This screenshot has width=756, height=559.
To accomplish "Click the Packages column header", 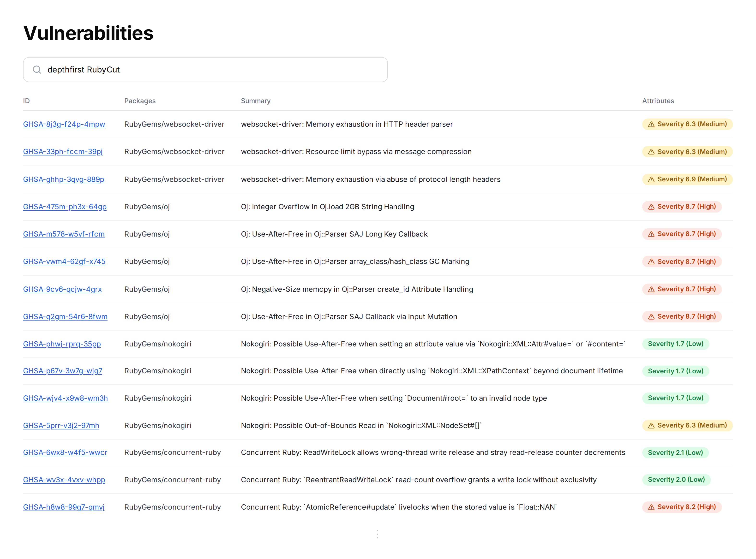I will pyautogui.click(x=140, y=101).
